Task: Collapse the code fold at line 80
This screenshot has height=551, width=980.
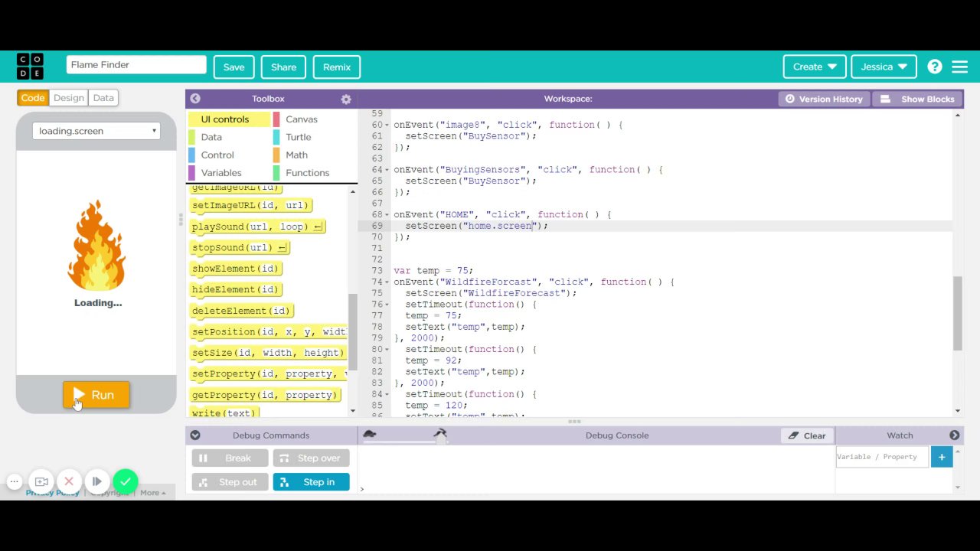Action: pos(387,350)
